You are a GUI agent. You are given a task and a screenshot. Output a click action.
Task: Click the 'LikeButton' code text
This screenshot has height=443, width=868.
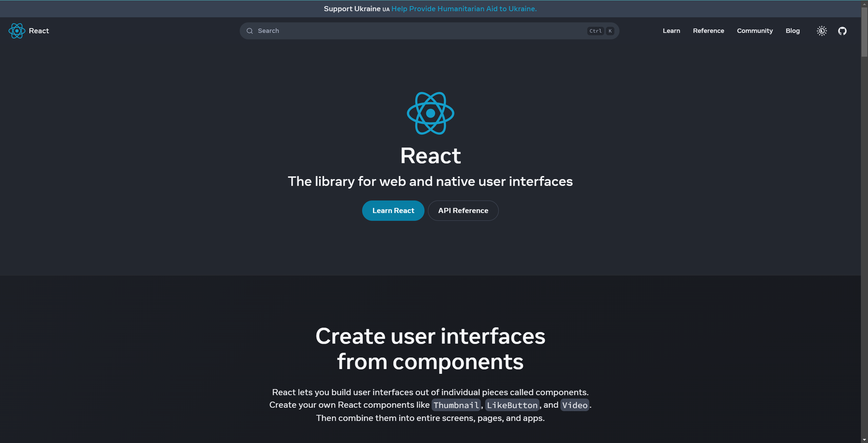pyautogui.click(x=512, y=405)
